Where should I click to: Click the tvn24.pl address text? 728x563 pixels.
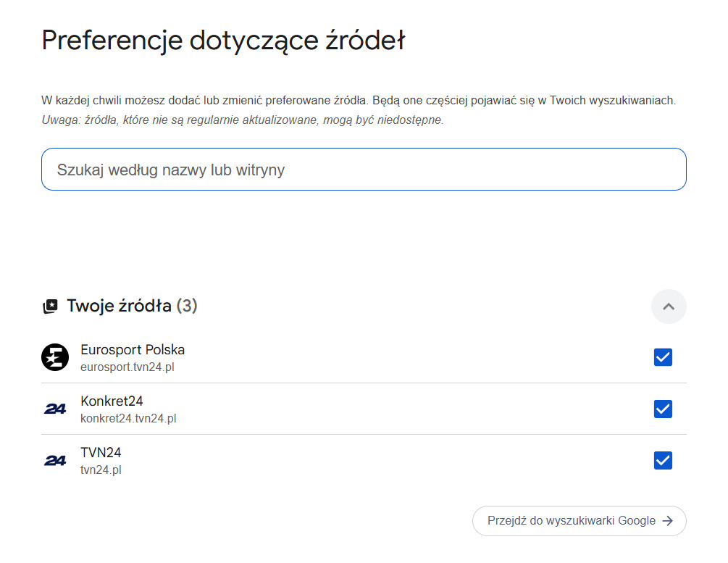click(x=101, y=470)
